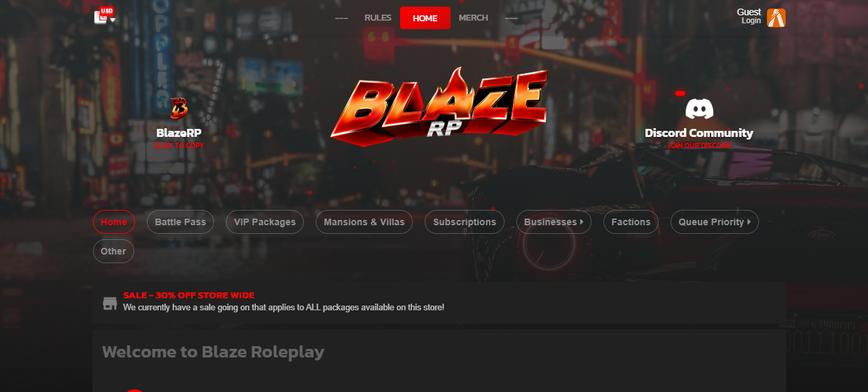Open the Factions category
The height and width of the screenshot is (392, 868).
[x=631, y=222]
